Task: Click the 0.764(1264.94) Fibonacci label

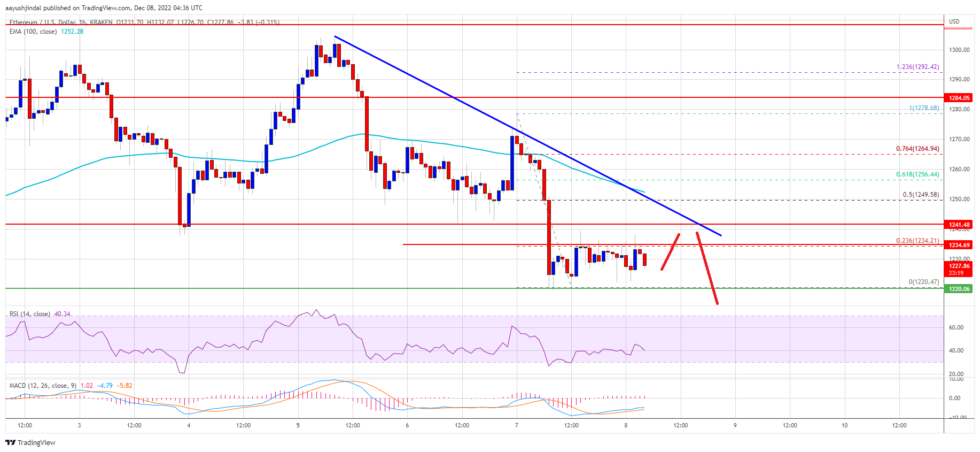Action: tap(917, 149)
